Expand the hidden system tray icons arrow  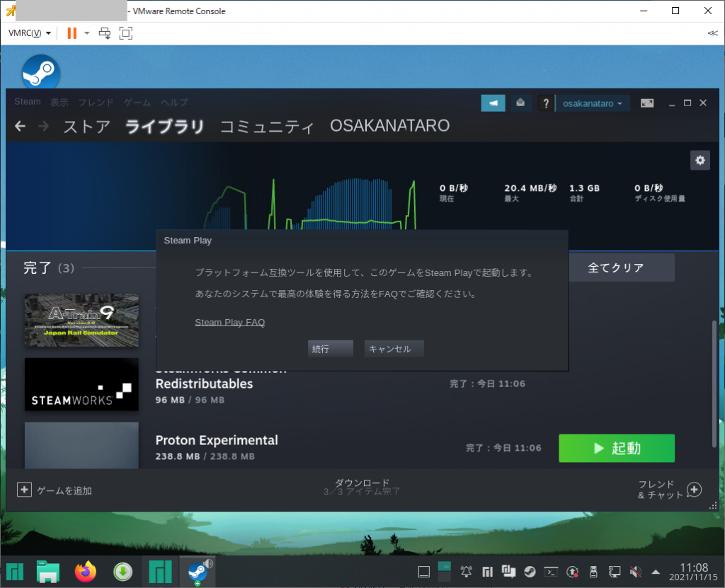click(x=656, y=572)
